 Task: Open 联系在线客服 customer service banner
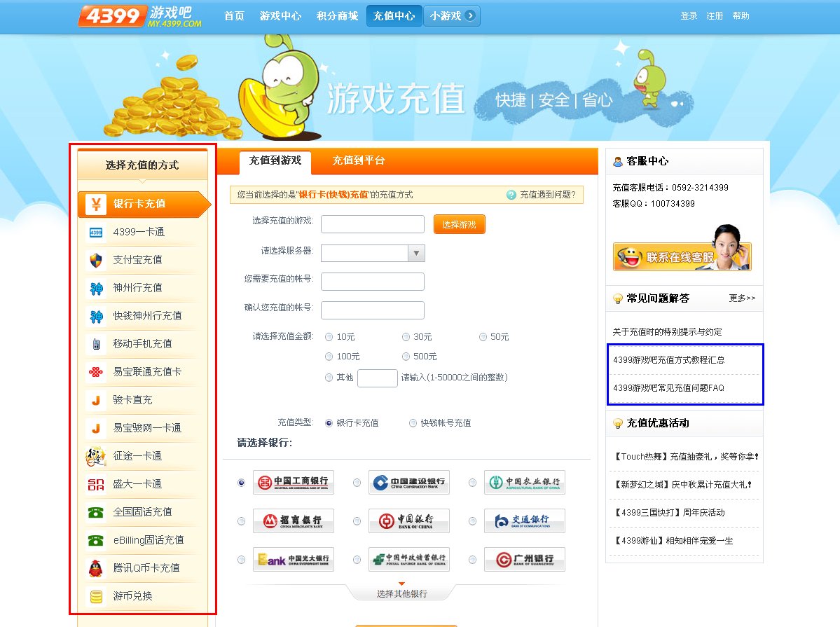coord(683,256)
